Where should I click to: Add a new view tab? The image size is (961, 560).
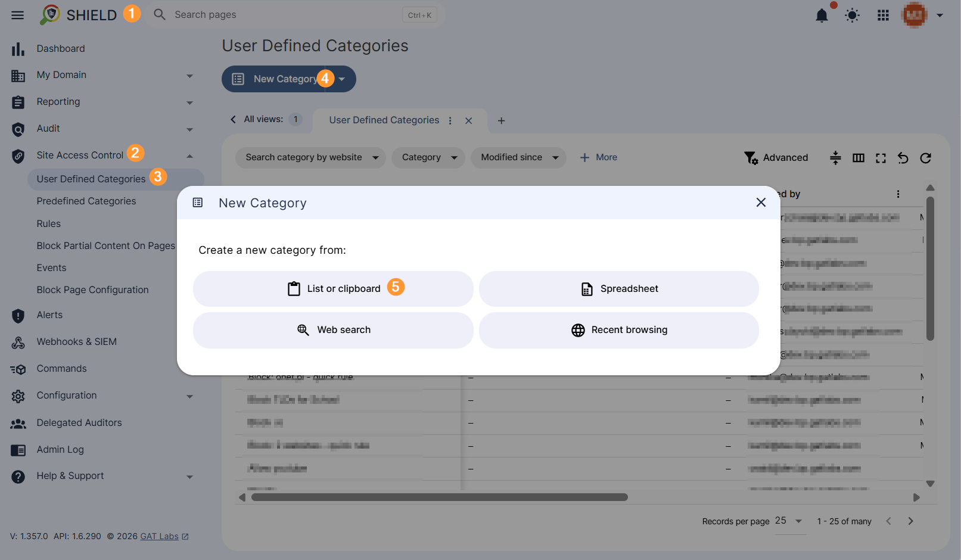pyautogui.click(x=501, y=120)
